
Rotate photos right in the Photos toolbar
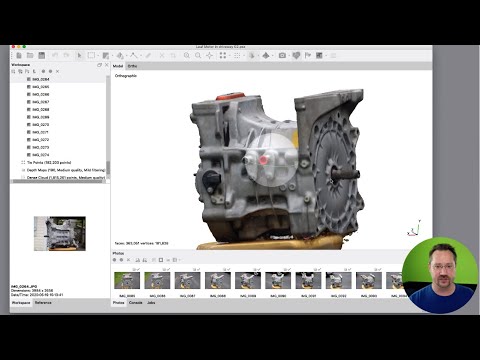pyautogui.click(x=144, y=260)
